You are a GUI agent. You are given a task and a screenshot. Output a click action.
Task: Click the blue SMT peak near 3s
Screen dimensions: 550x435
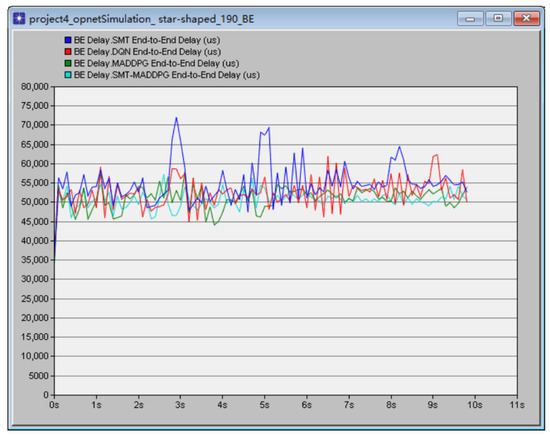point(176,118)
